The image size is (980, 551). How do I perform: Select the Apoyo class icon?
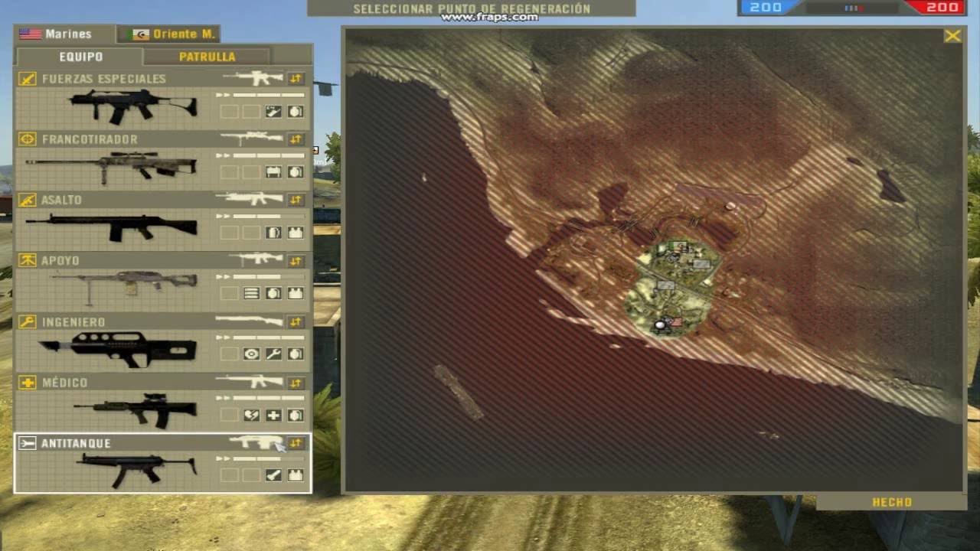[x=28, y=260]
